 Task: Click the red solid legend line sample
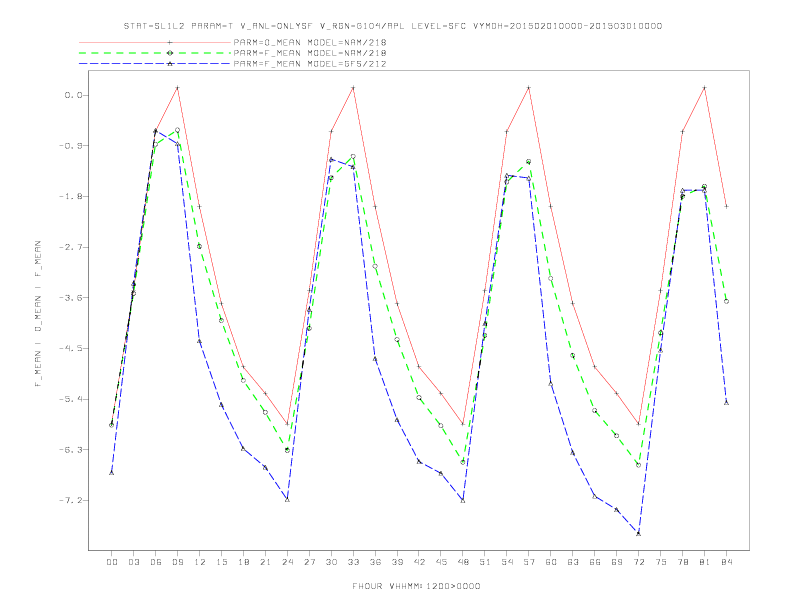155,42
